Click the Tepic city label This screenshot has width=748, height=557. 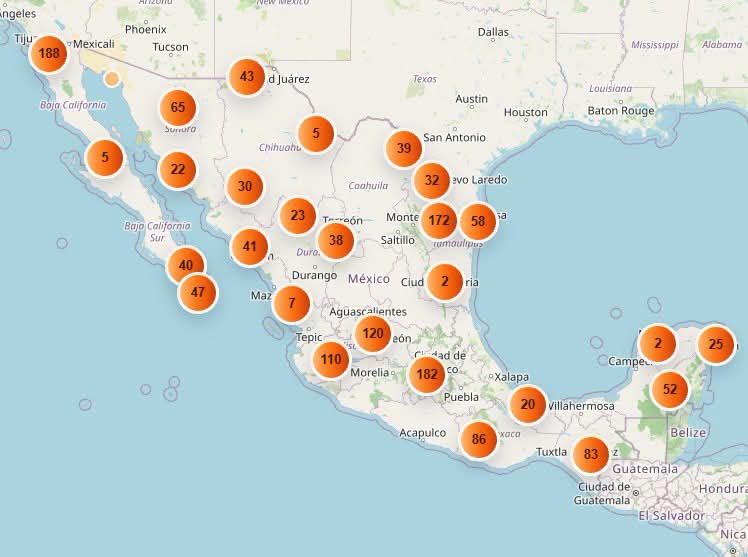point(309,338)
